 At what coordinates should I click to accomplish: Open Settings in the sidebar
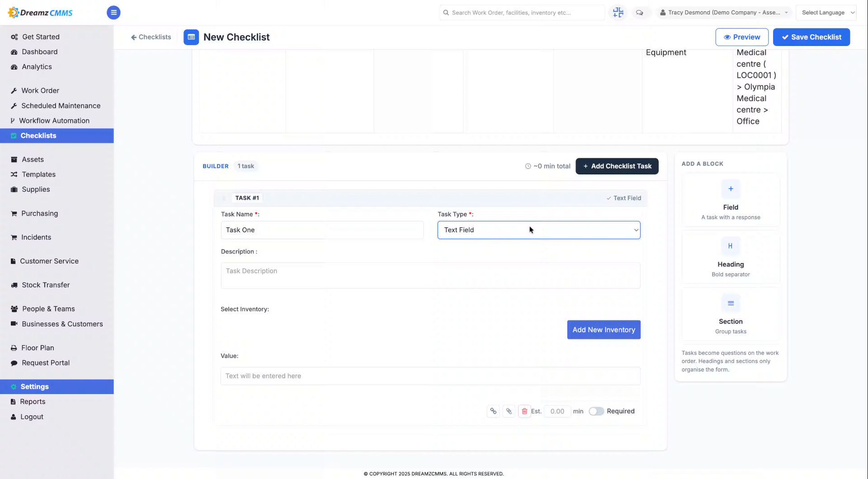point(57,387)
